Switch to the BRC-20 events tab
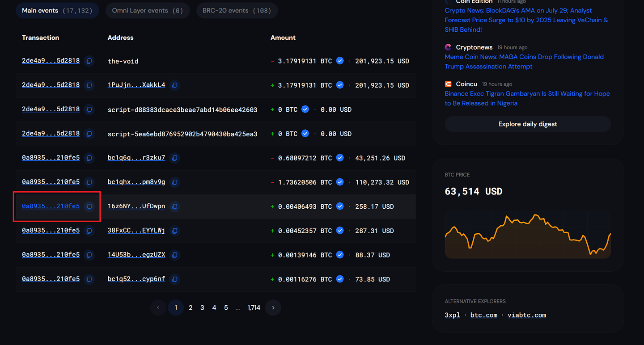The width and height of the screenshot is (644, 345). (237, 11)
